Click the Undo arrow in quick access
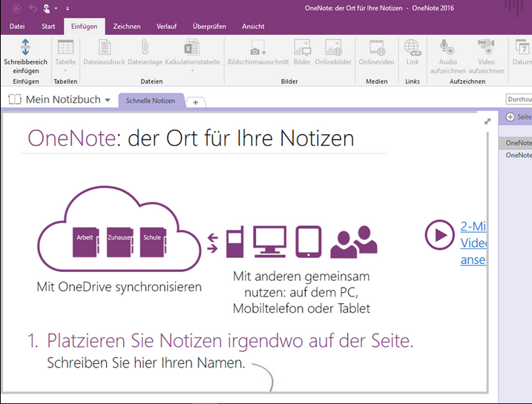Viewport: 532px width, 404px height. pyautogui.click(x=33, y=8)
